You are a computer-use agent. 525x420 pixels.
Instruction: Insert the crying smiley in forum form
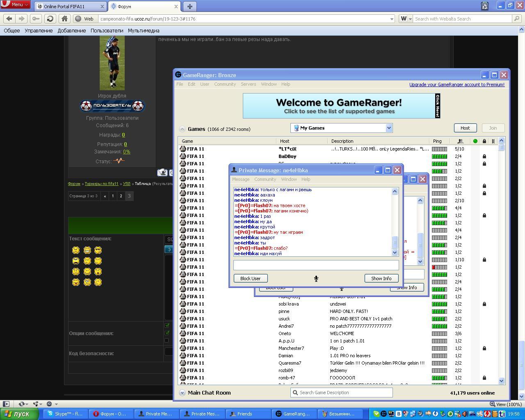point(75,260)
